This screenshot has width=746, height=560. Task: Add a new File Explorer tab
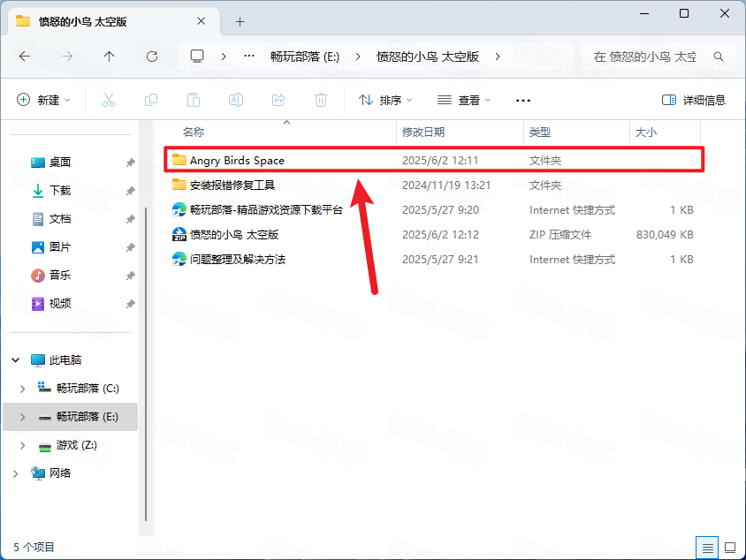(x=240, y=21)
